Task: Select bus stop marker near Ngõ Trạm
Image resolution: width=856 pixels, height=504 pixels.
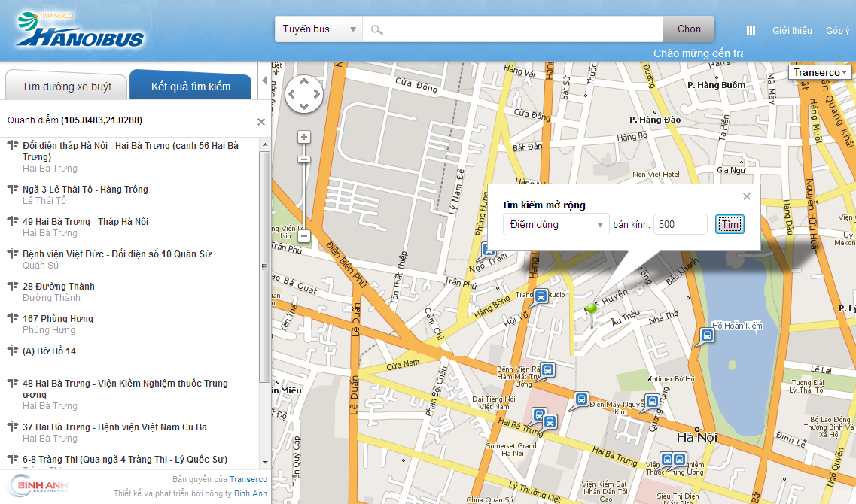Action: [x=488, y=250]
